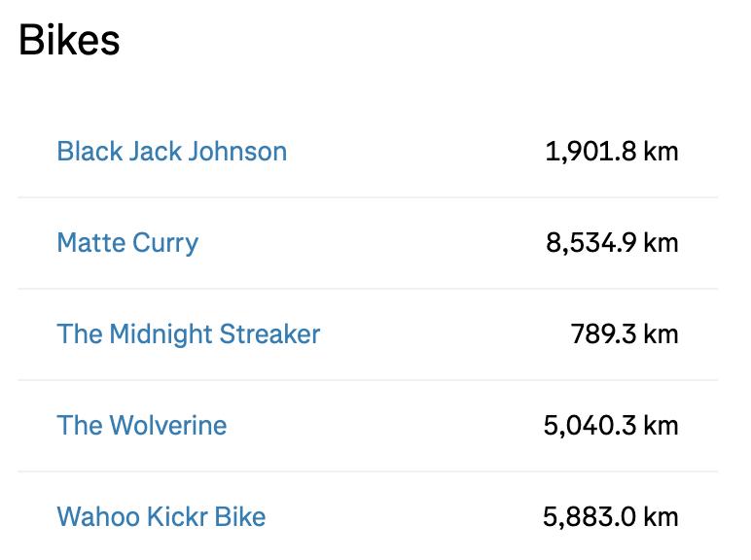Image resolution: width=751 pixels, height=560 pixels.
Task: Click the divider below Black Jack Johnson row
Action: coord(368,197)
